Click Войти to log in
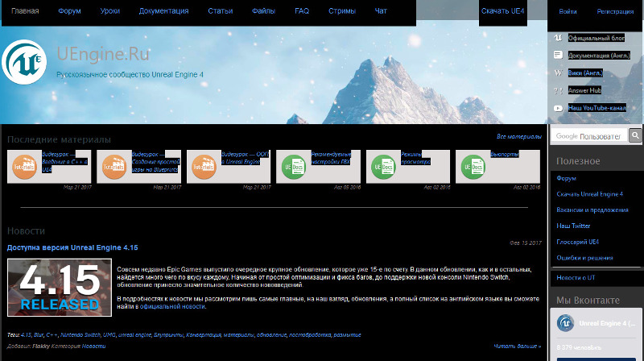Image resolution: width=644 pixels, height=361 pixels. (568, 11)
